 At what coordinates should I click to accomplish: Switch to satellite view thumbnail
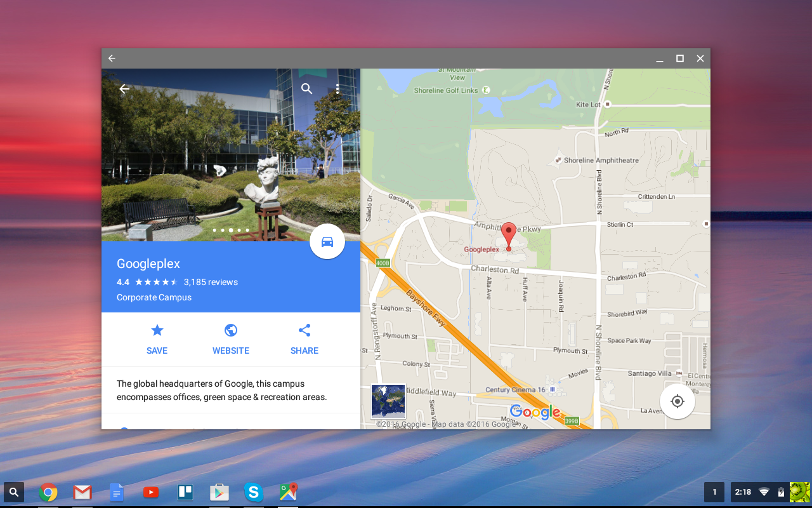tap(388, 401)
